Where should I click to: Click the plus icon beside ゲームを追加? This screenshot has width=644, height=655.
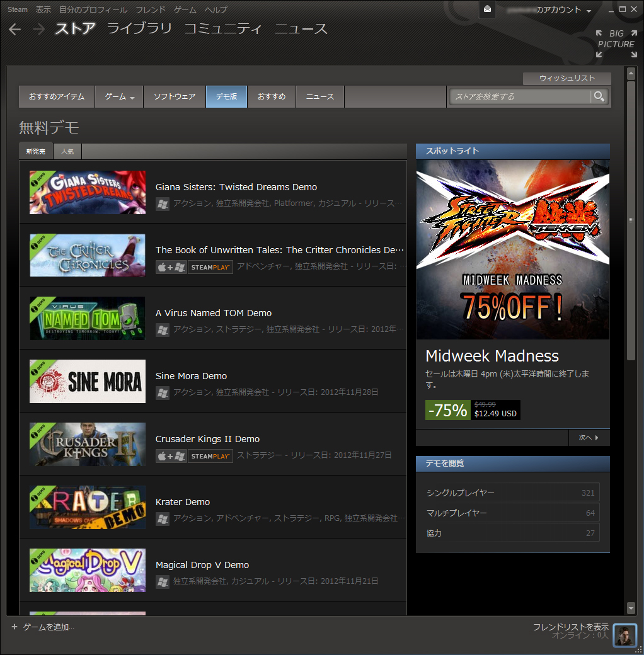click(14, 627)
